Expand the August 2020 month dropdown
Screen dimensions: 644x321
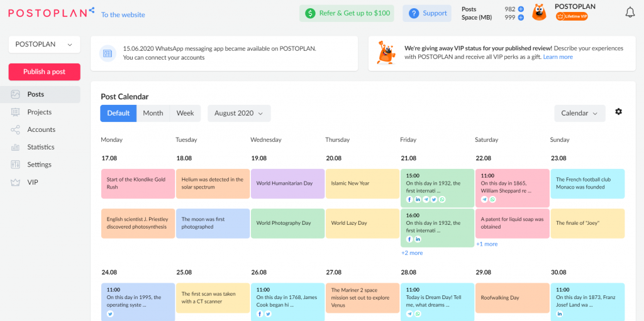tap(239, 113)
